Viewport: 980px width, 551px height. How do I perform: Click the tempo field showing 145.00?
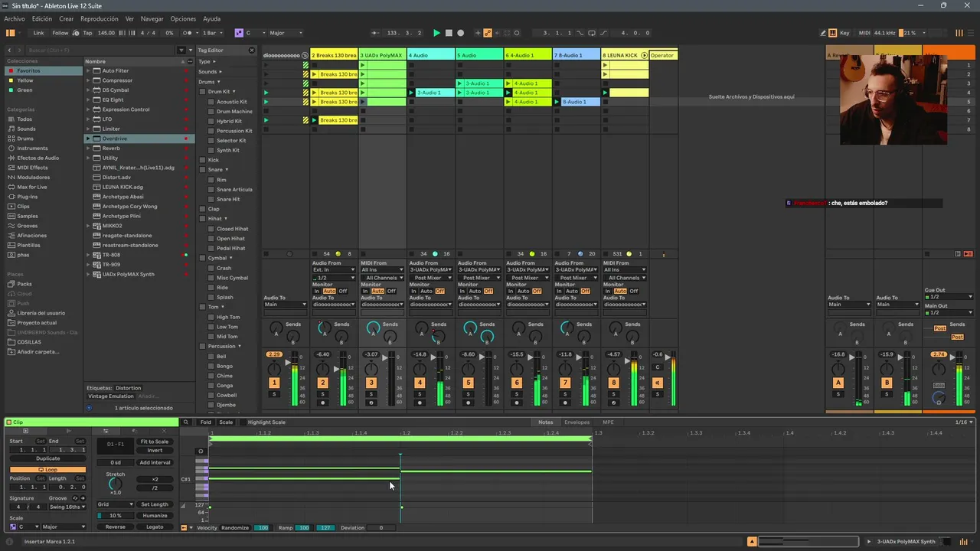pyautogui.click(x=106, y=33)
